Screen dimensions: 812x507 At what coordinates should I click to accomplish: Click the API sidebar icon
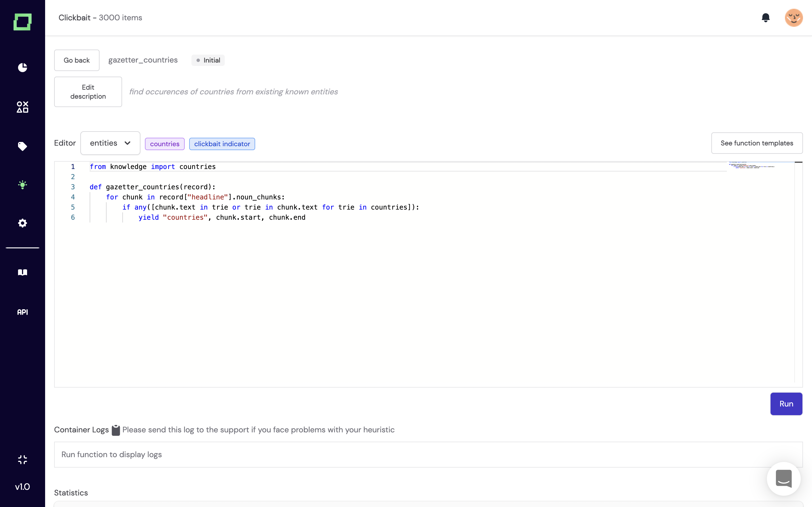point(23,312)
